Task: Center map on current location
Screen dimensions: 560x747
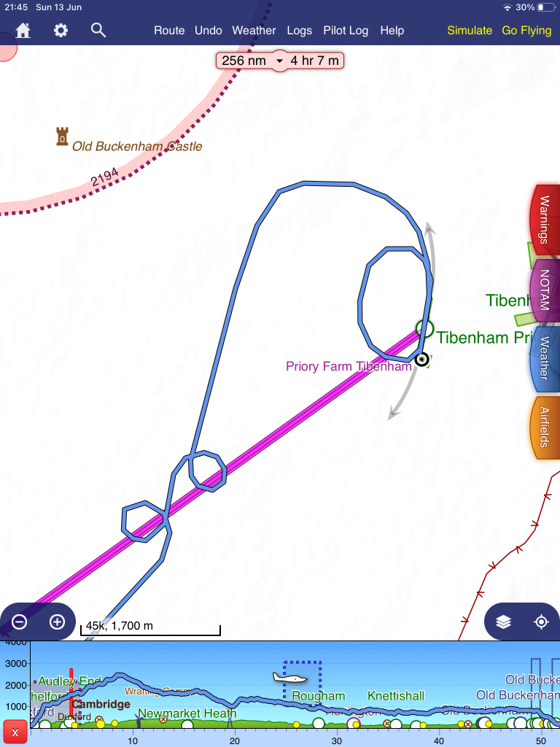Action: 541,622
